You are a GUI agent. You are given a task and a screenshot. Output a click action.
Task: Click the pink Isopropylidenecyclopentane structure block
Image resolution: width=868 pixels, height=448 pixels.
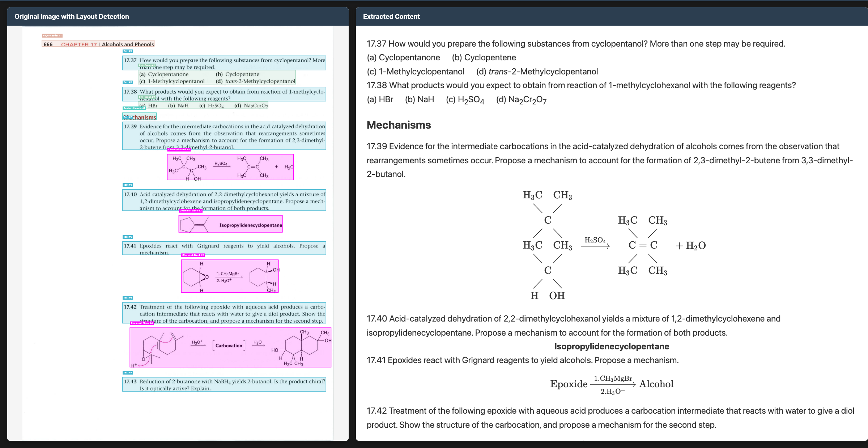tap(231, 224)
